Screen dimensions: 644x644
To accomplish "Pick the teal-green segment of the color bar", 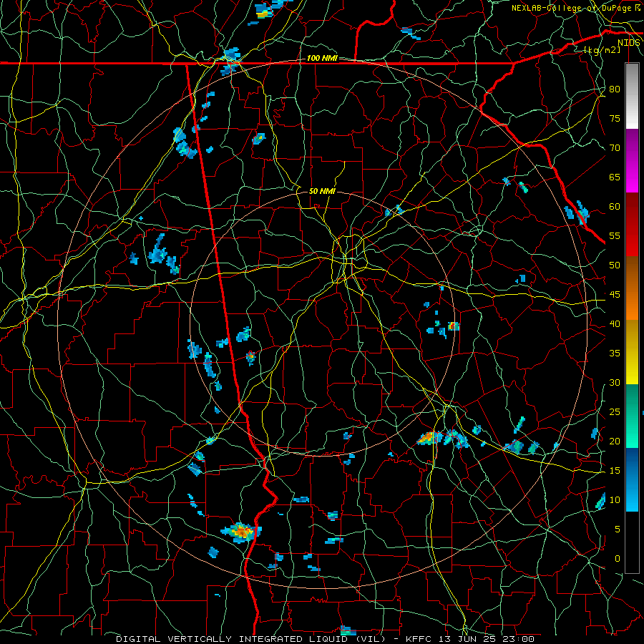I will (632, 416).
